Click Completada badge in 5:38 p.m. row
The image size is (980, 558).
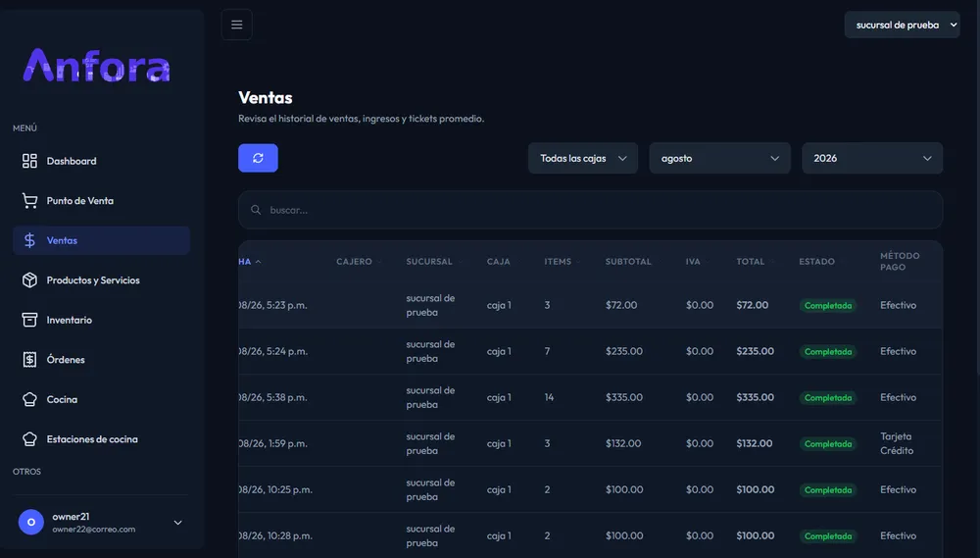(827, 398)
